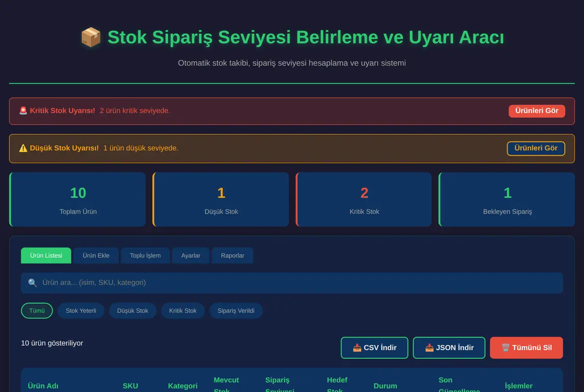Viewport: 584px width, 392px height.
Task: Focus the Ürün ara search field
Action: coord(292,283)
